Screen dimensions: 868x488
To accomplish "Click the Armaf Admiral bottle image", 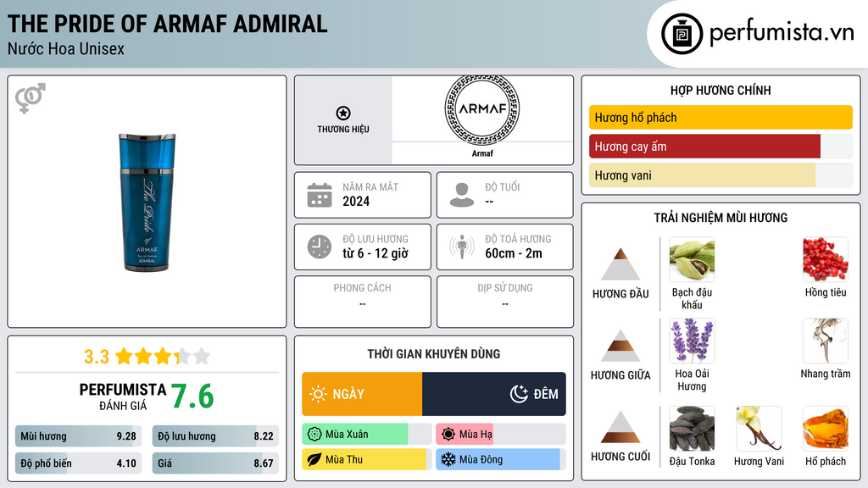I will click(147, 202).
